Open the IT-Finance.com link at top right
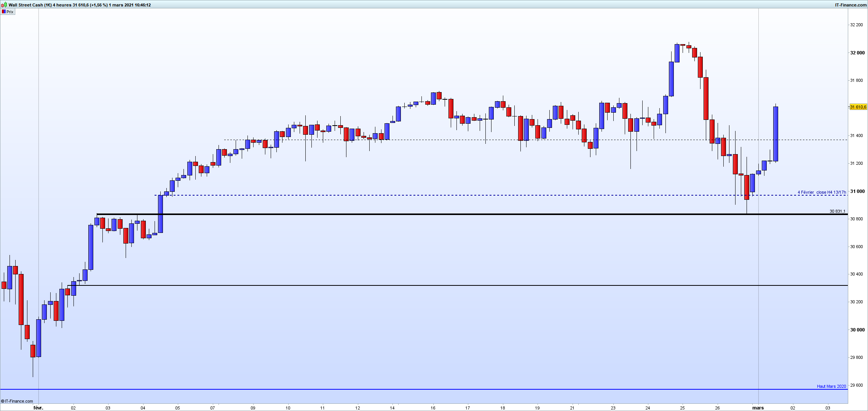Screen dimensions: 868x411 pyautogui.click(x=850, y=5)
